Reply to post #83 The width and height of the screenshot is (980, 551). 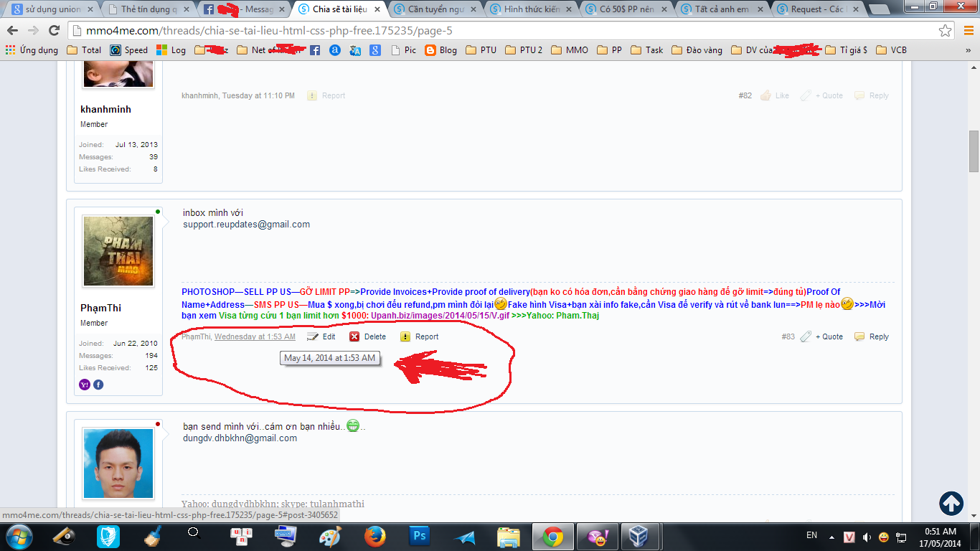point(872,336)
